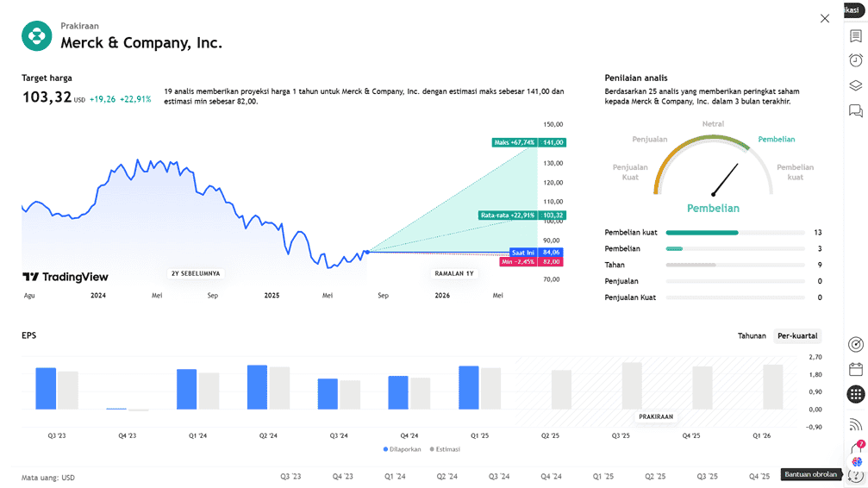Click the Q1 '26 forecast gray bar
The image size is (868, 488).
coord(773,387)
